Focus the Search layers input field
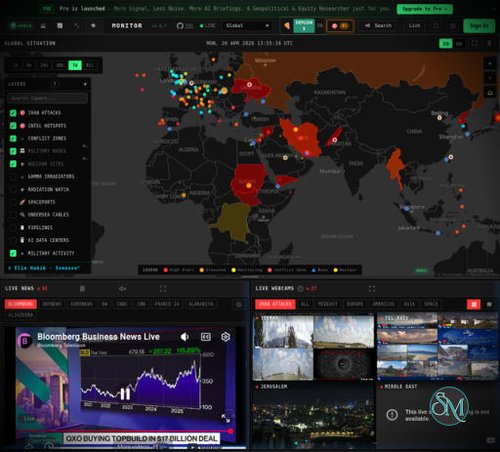Screen dimensions: 500x452 click(47, 98)
